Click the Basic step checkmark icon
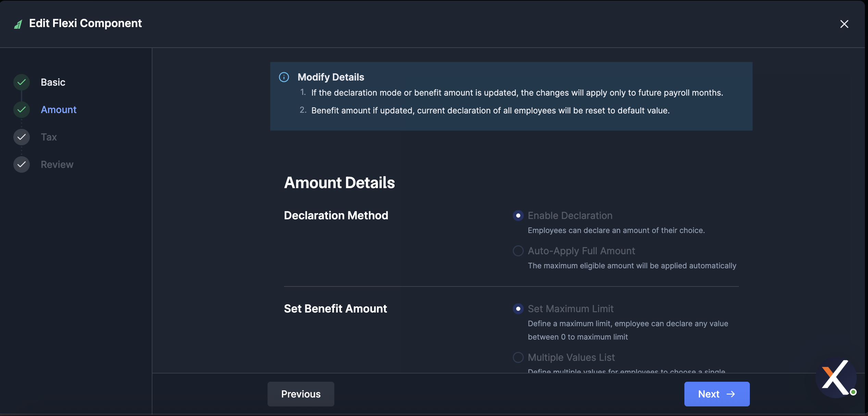The height and width of the screenshot is (416, 868). (x=22, y=82)
